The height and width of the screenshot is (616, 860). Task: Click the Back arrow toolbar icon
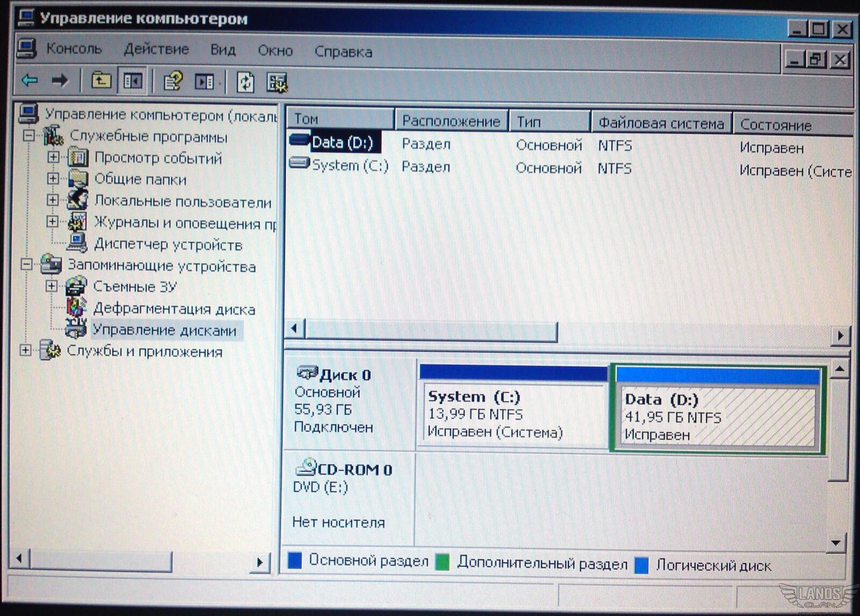[x=30, y=81]
